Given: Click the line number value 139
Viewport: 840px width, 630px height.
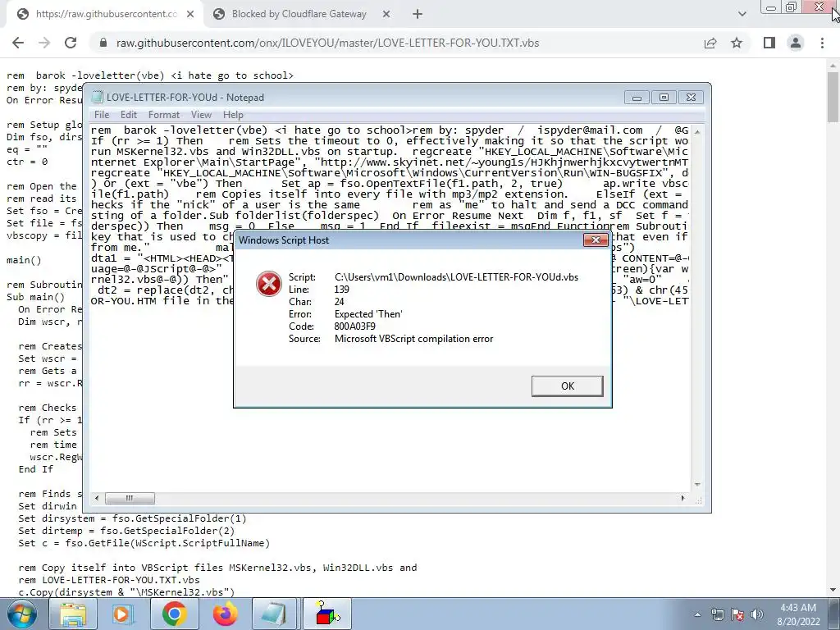Looking at the screenshot, I should pos(342,290).
